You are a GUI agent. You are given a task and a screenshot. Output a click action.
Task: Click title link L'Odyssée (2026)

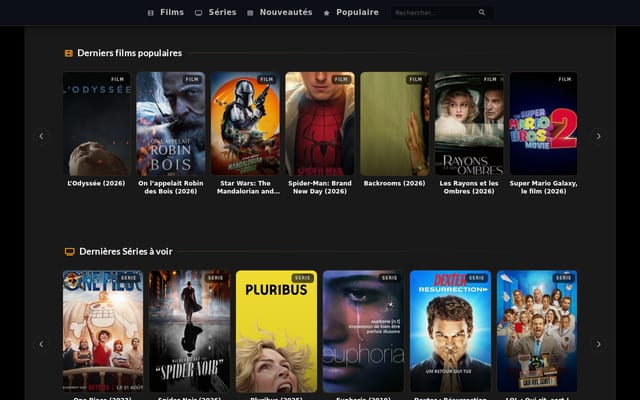pos(96,184)
